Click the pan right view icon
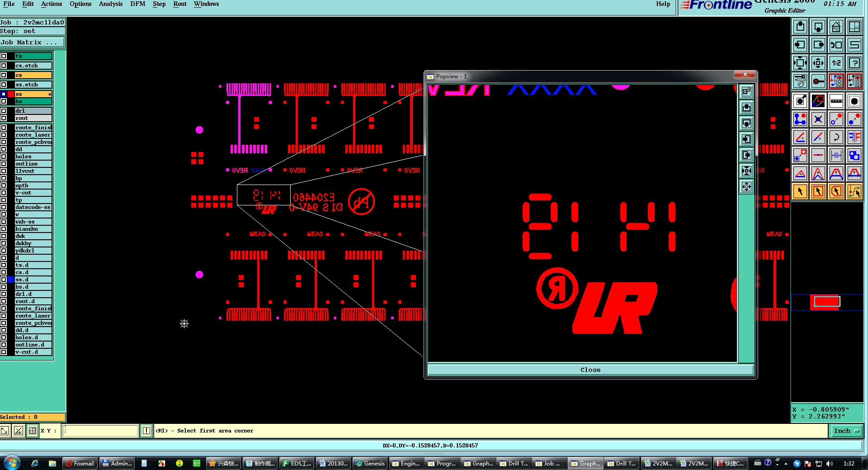 tap(818, 45)
